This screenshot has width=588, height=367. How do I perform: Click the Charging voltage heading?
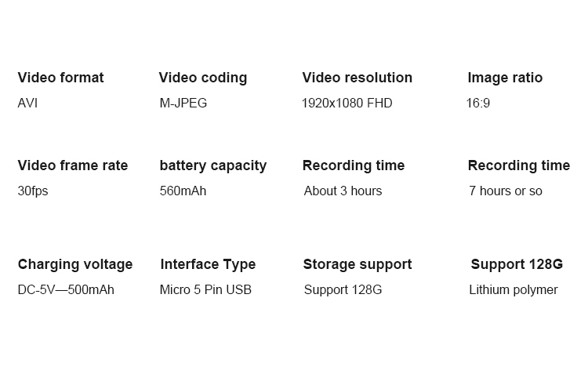[75, 265]
